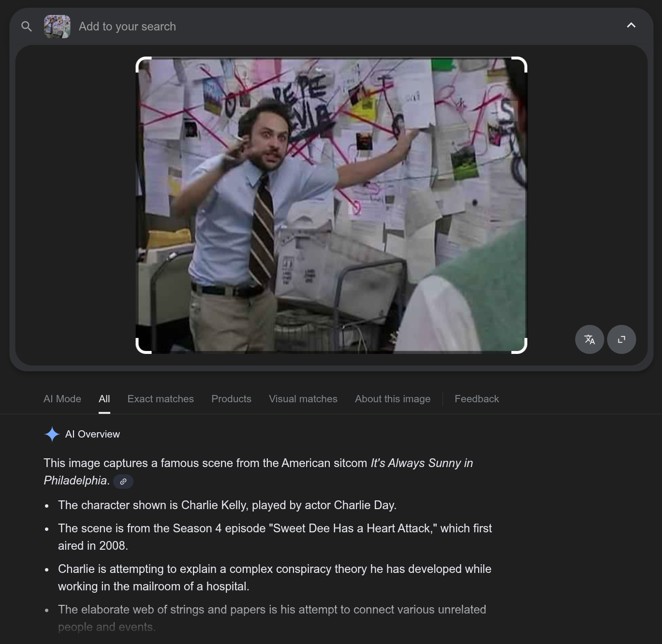Click the top-right crop corner handle

pyautogui.click(x=519, y=65)
